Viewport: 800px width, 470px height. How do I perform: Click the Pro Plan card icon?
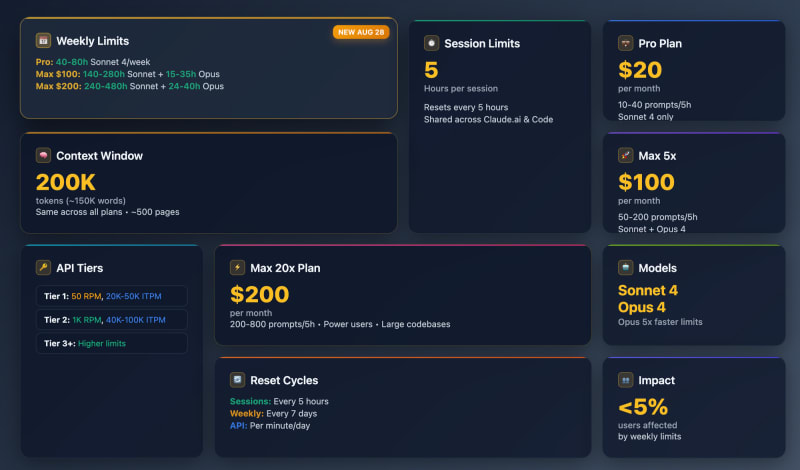(625, 43)
